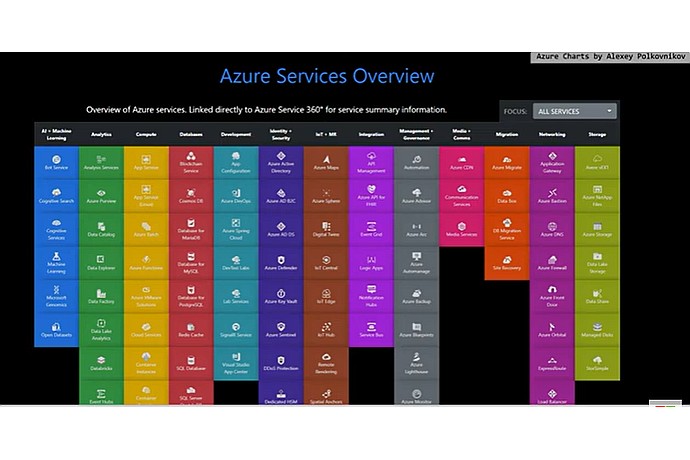
Task: Click the Data Factory tile
Action: tap(101, 297)
